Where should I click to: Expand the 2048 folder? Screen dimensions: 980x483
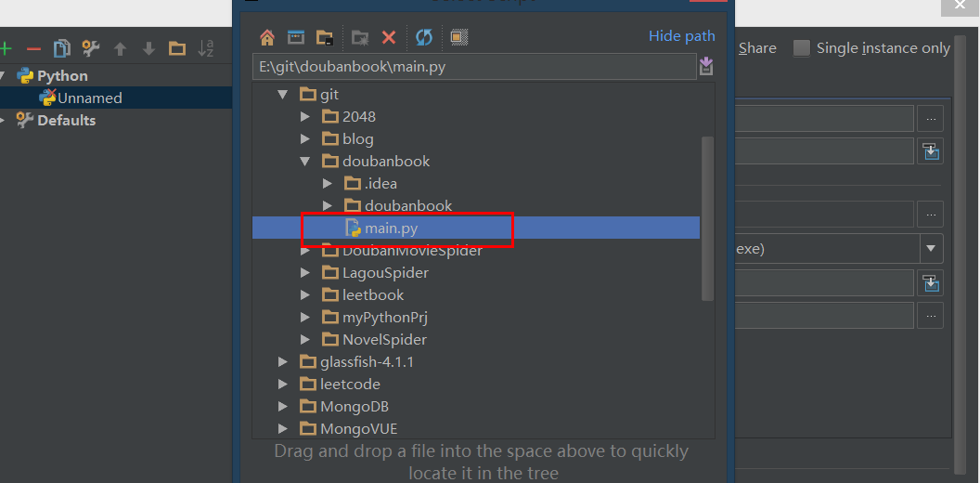click(305, 116)
